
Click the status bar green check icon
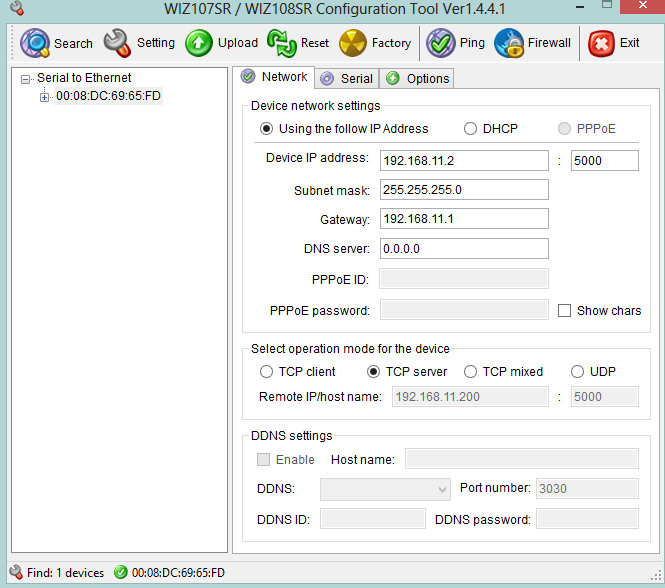pyautogui.click(x=121, y=572)
